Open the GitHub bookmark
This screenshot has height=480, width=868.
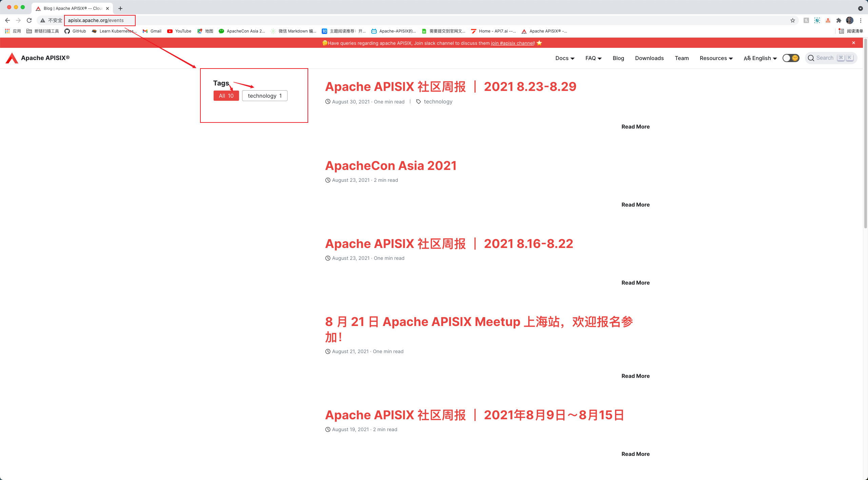coord(75,31)
